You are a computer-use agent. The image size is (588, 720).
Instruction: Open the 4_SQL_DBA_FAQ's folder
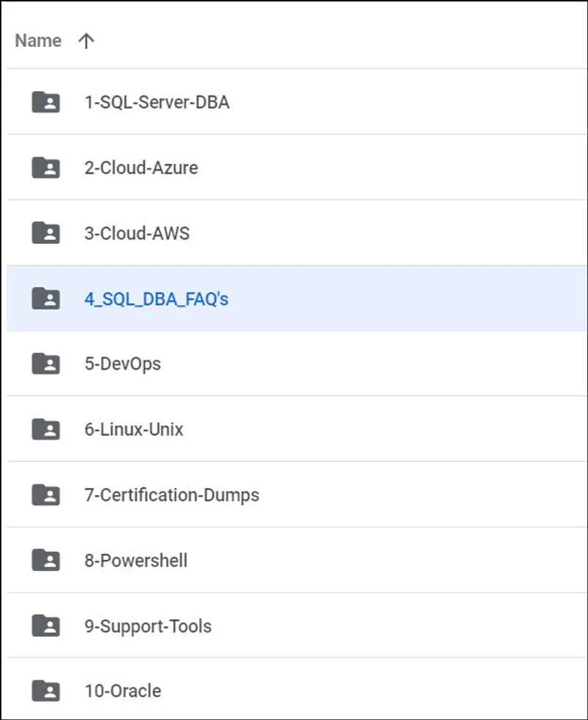(154, 298)
